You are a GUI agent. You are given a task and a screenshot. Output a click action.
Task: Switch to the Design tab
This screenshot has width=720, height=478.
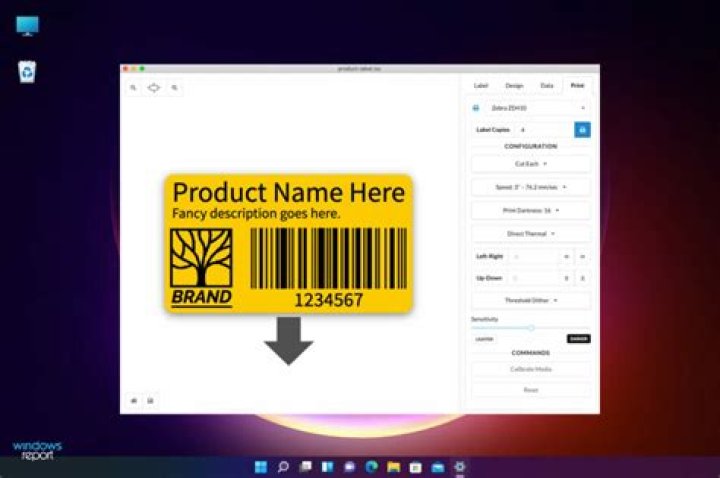pos(514,86)
